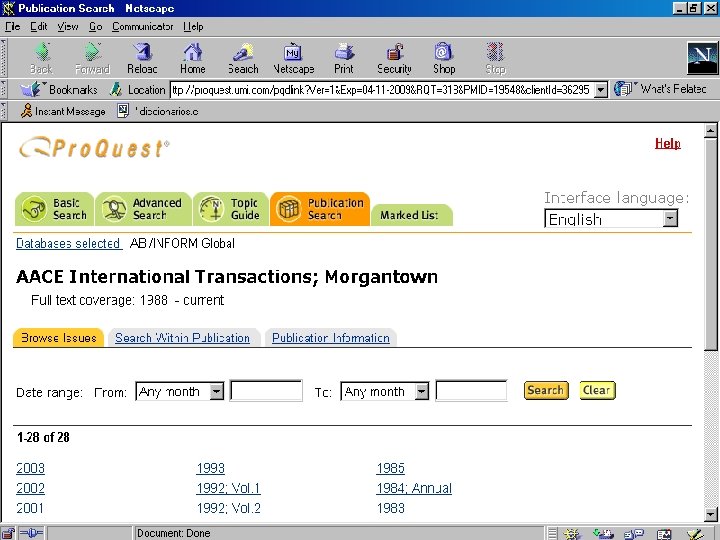The image size is (720, 540).
Task: Click the Location URL field
Action: [382, 90]
